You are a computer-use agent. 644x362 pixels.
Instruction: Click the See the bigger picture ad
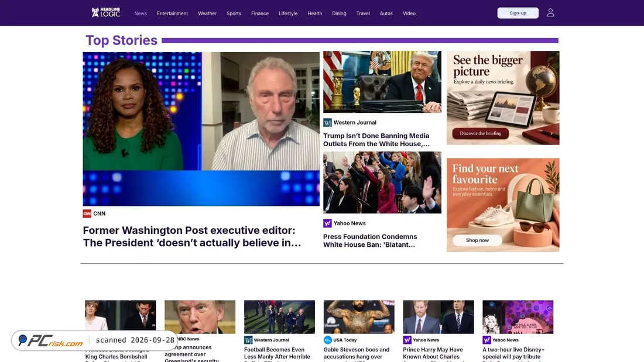click(x=503, y=98)
